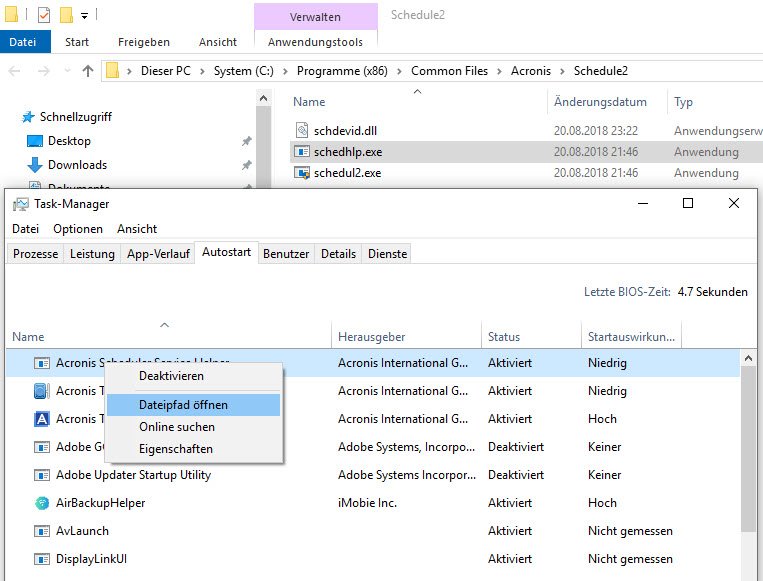
Task: Click the folder icon in the address bar
Action: tap(112, 71)
